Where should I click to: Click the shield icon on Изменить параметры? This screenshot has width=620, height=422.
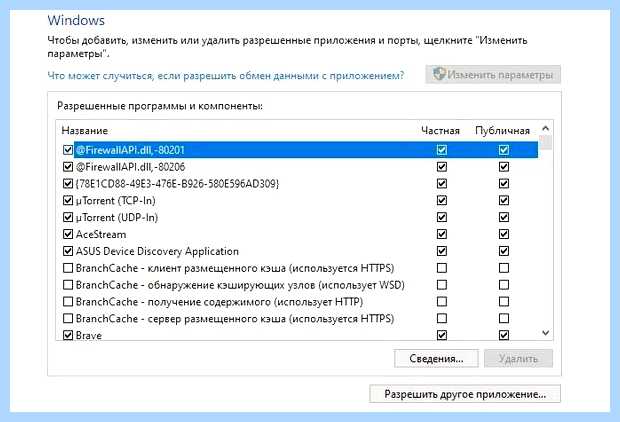[439, 74]
